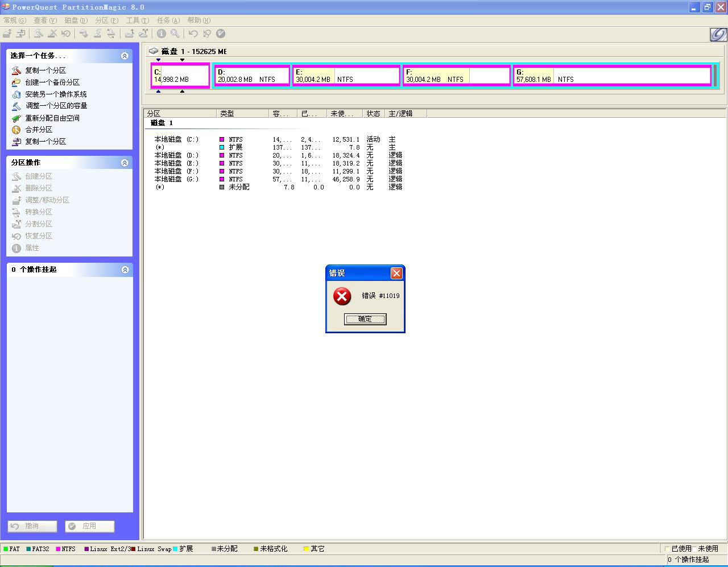Choose the 创建一个备份分区 task

(x=52, y=82)
